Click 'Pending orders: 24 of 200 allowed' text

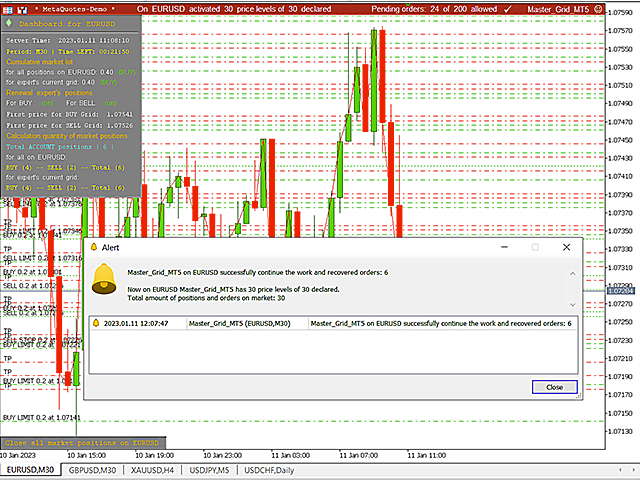tap(434, 9)
